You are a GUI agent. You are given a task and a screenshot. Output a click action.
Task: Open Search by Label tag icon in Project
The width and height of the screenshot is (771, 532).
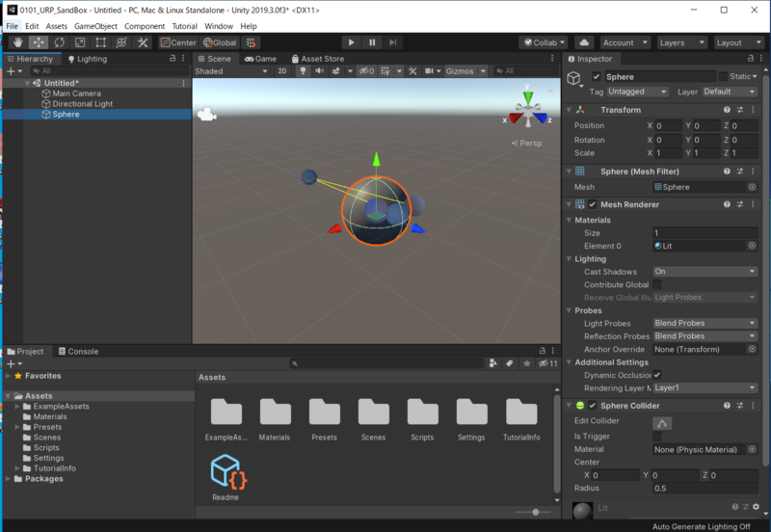point(510,363)
